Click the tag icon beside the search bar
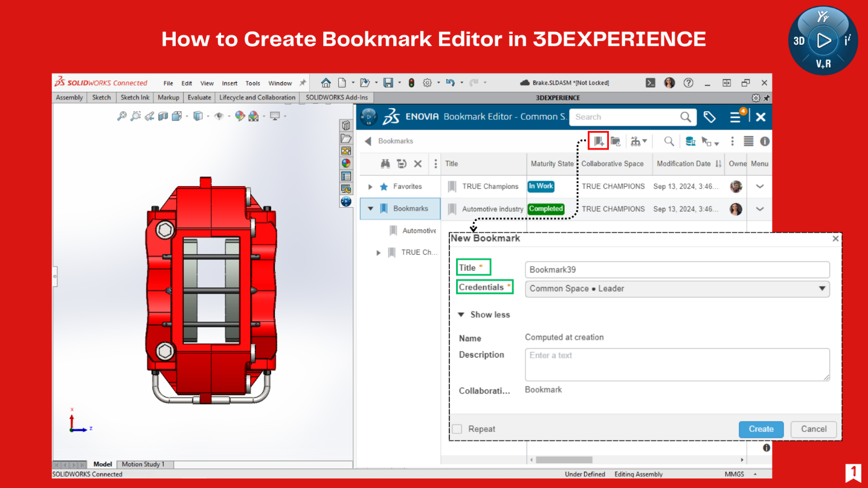The height and width of the screenshot is (488, 868). 710,117
